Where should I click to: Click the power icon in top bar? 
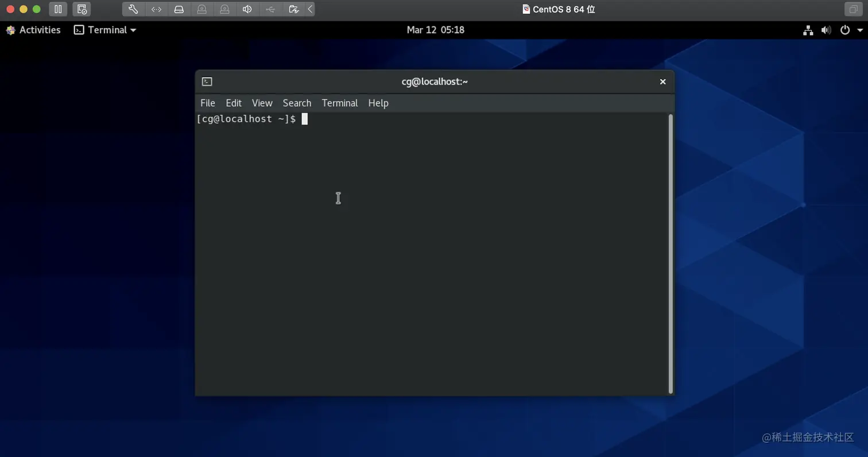844,30
